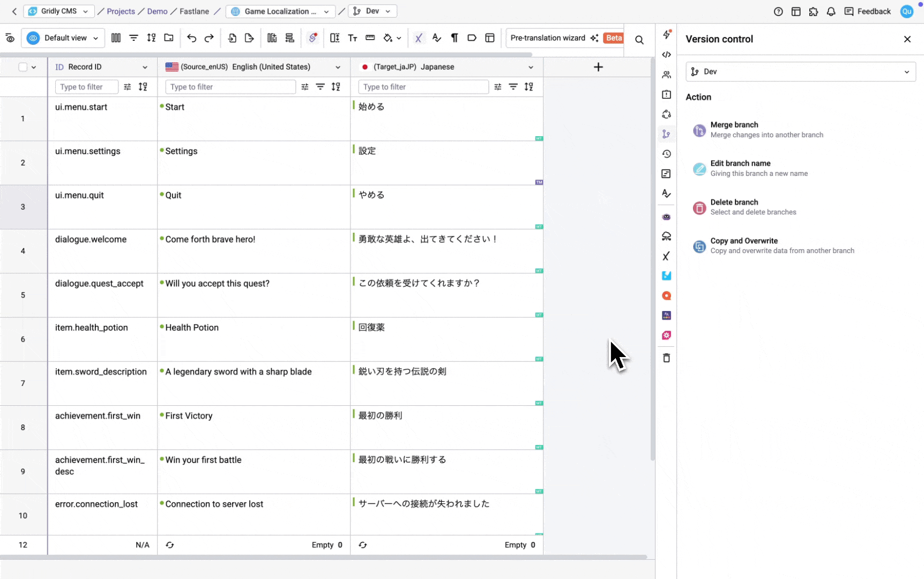The height and width of the screenshot is (579, 924).
Task: Expand the Default view dropdown
Action: click(x=63, y=38)
